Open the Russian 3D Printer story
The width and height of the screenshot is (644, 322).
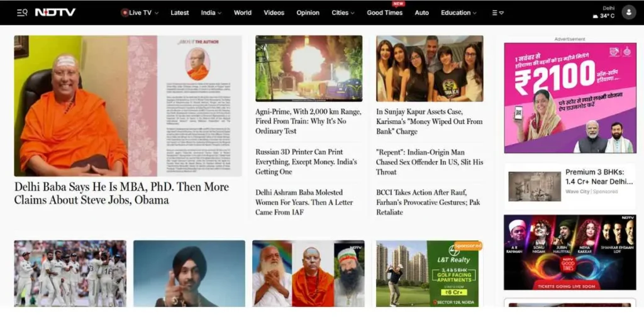(x=306, y=162)
